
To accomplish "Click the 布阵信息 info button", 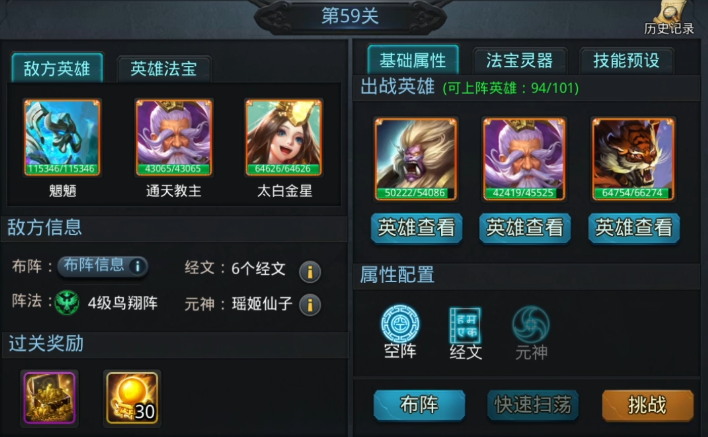I will tap(102, 265).
